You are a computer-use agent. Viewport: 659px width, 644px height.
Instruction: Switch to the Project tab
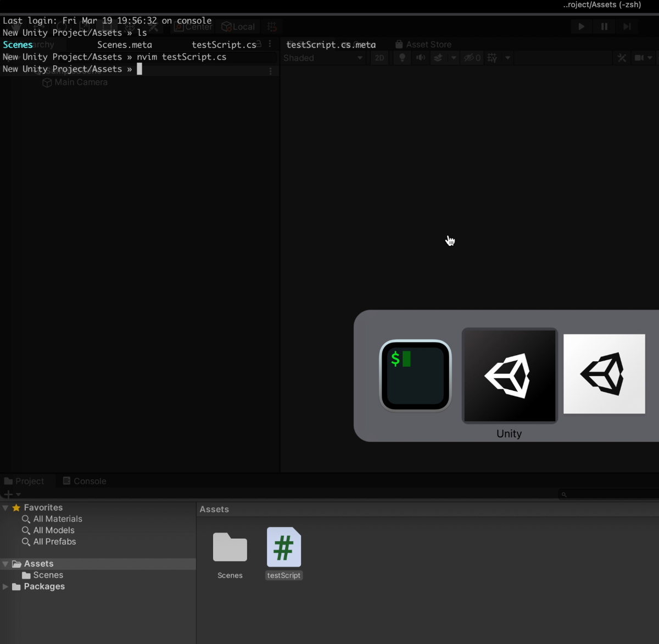coord(24,481)
